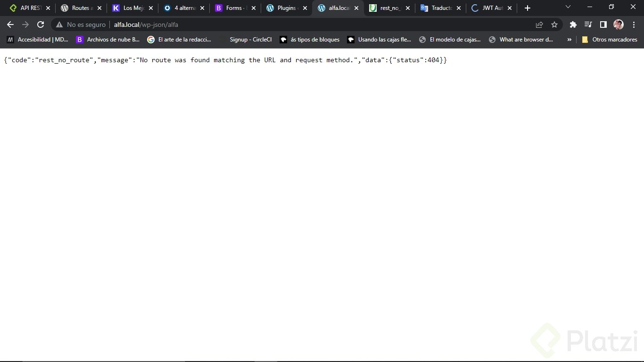View the No es seguro site information

(x=81, y=25)
